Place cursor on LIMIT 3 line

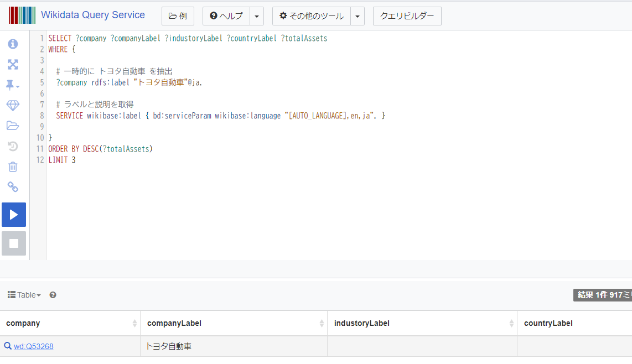tap(62, 160)
